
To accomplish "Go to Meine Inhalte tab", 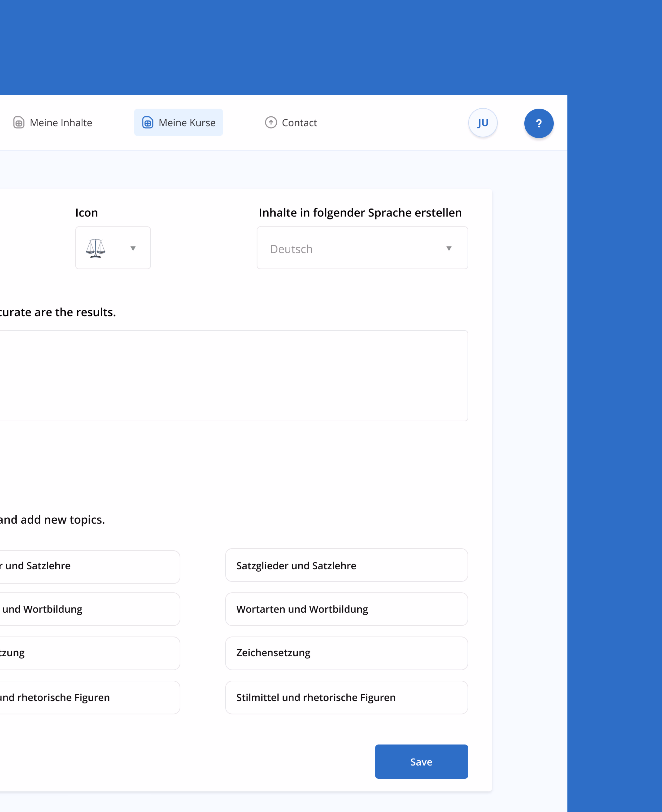I will point(61,123).
